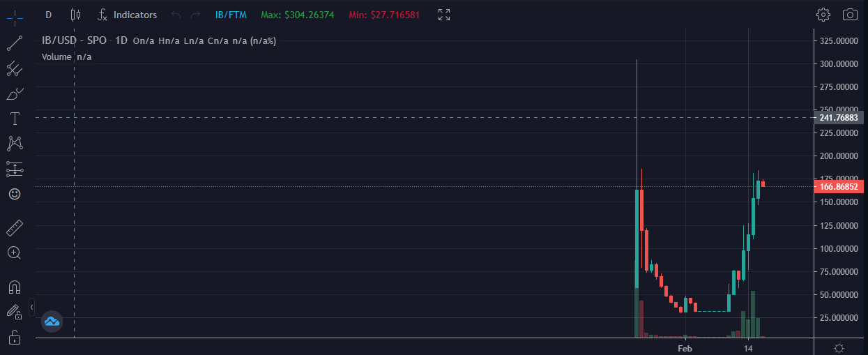Open the emoji icons tool
The width and height of the screenshot is (868, 355).
point(15,194)
